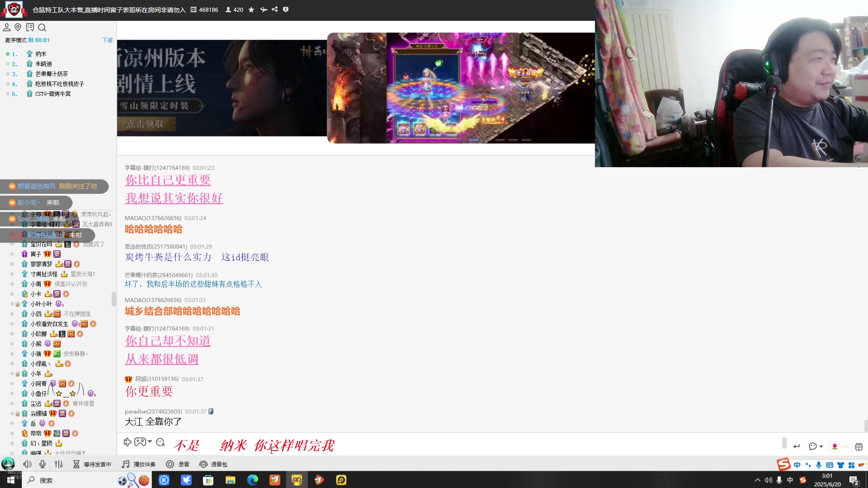The width and height of the screenshot is (868, 488).
Task: Click sender name MADAO(1376626656) at 03:01:24
Action: click(x=153, y=218)
